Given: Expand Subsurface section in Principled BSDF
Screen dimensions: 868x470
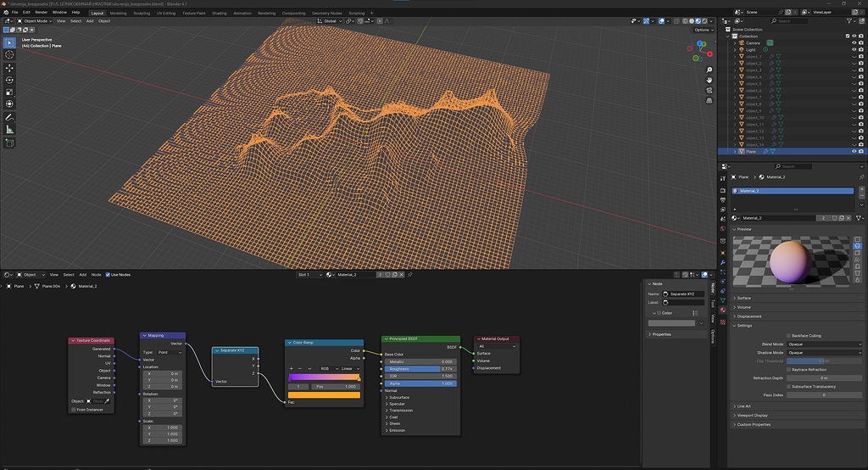Looking at the screenshot, I should pyautogui.click(x=398, y=397).
